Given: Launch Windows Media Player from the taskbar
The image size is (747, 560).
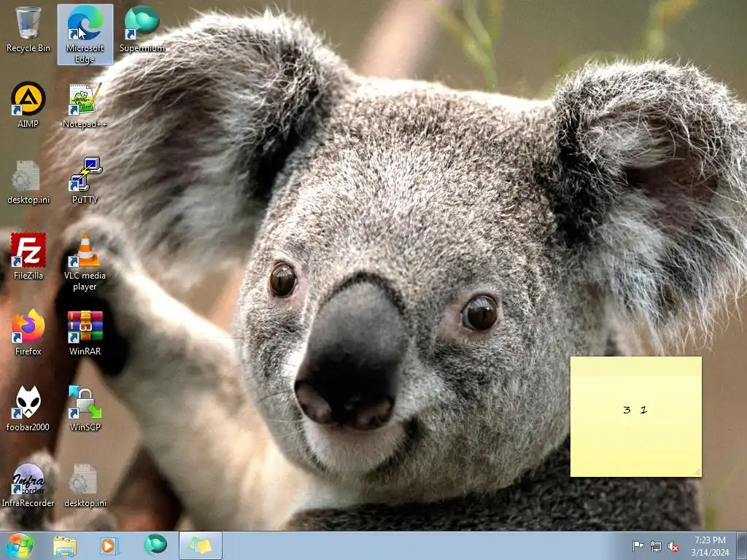Looking at the screenshot, I should pos(109,546).
